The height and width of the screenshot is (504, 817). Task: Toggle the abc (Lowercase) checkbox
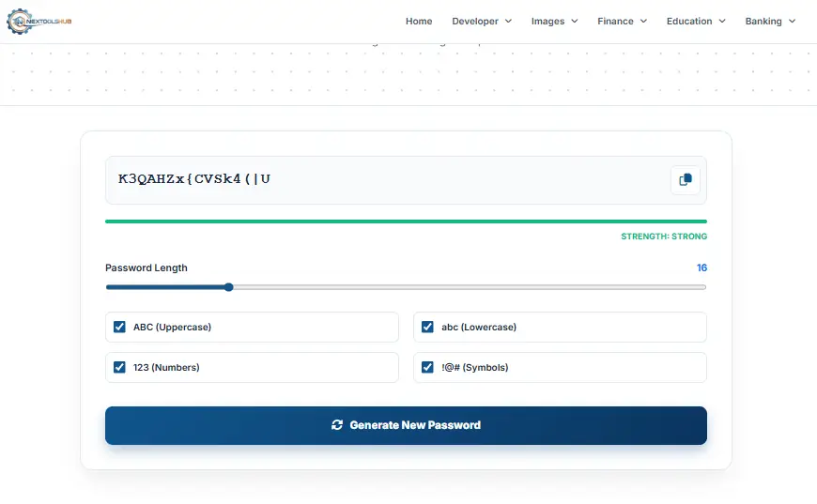coord(427,328)
